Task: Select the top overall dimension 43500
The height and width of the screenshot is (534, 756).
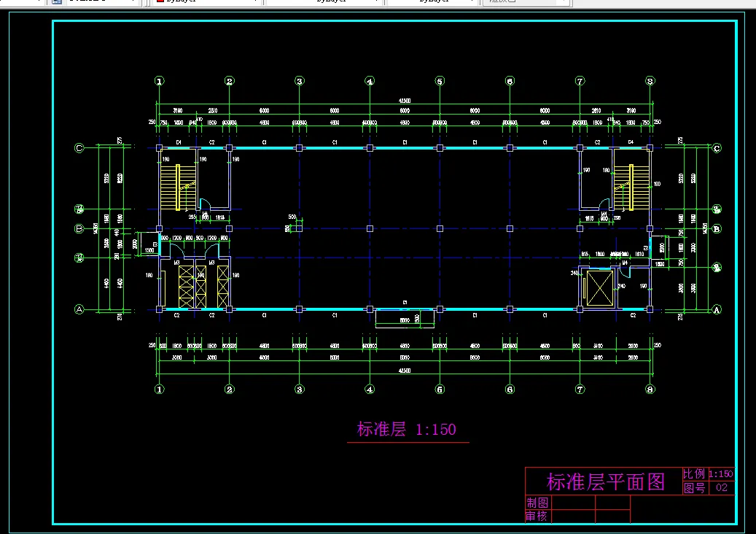Action: tap(405, 101)
